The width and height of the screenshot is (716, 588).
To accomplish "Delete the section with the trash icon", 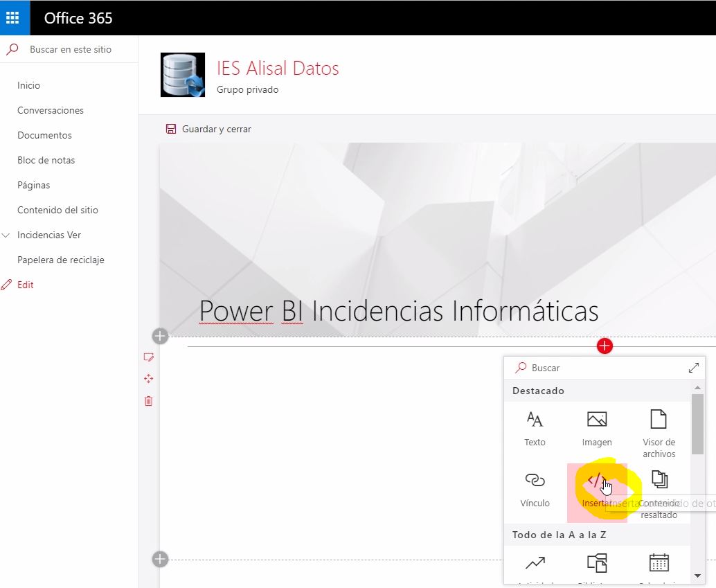I will pyautogui.click(x=148, y=401).
